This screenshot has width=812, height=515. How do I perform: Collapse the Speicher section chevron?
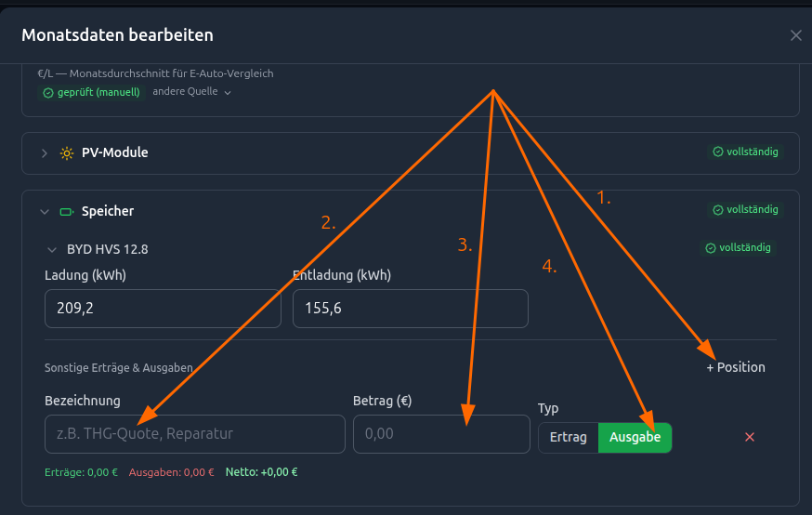(x=45, y=212)
